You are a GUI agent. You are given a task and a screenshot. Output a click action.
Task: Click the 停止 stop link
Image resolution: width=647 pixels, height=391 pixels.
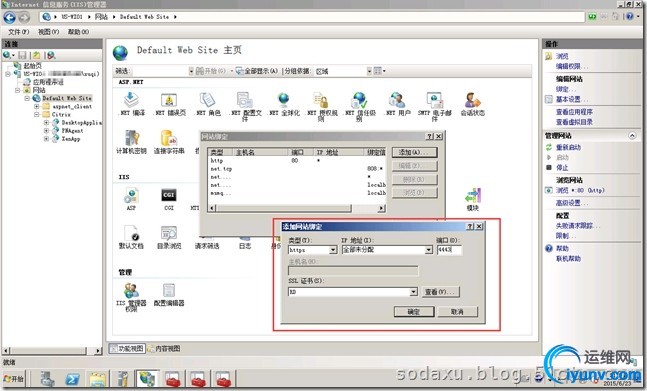pos(562,167)
